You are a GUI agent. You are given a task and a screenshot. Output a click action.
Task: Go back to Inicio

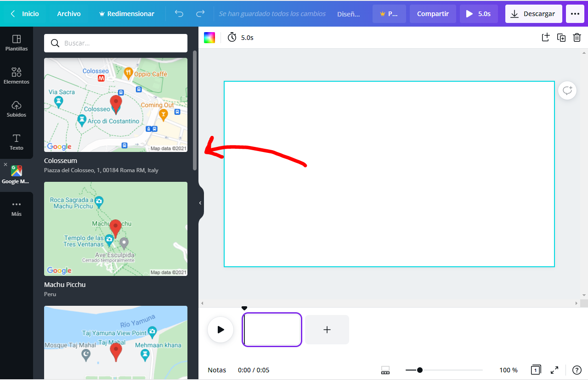pos(25,14)
